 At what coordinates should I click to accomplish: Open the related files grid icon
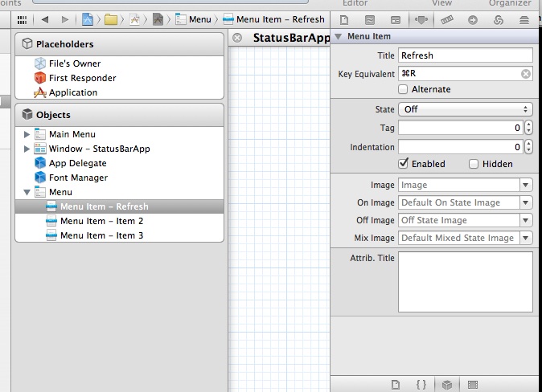point(22,20)
